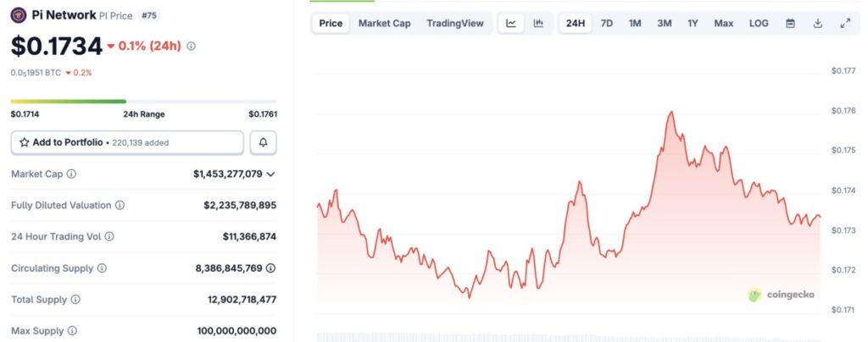Switch to candlestick chart icon
The image size is (868, 342).
[x=538, y=23]
